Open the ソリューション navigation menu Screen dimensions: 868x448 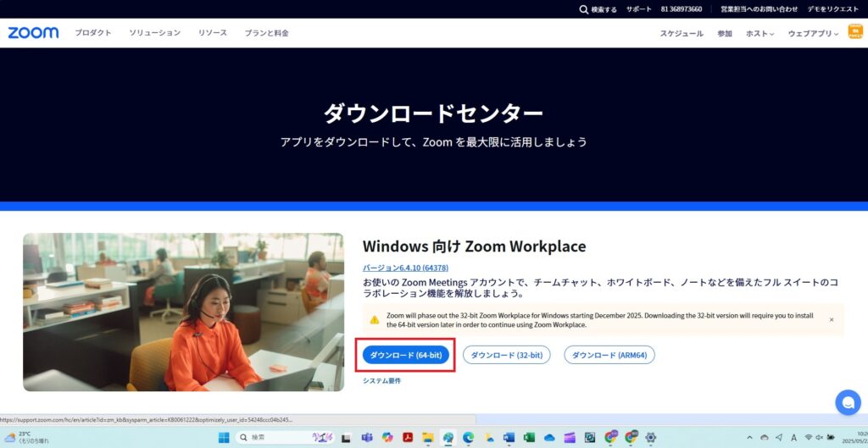[x=155, y=33]
